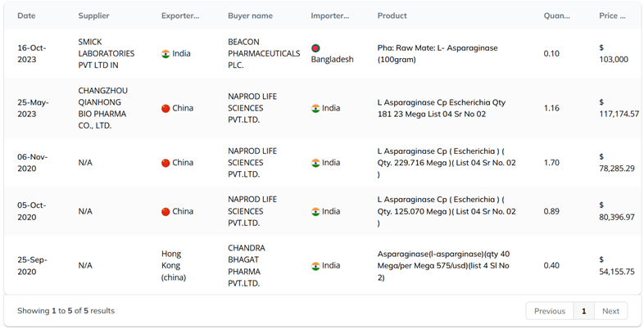Image resolution: width=644 pixels, height=329 pixels.
Task: Click the India flag for Chandra Bhagat Pharma
Action: point(315,266)
